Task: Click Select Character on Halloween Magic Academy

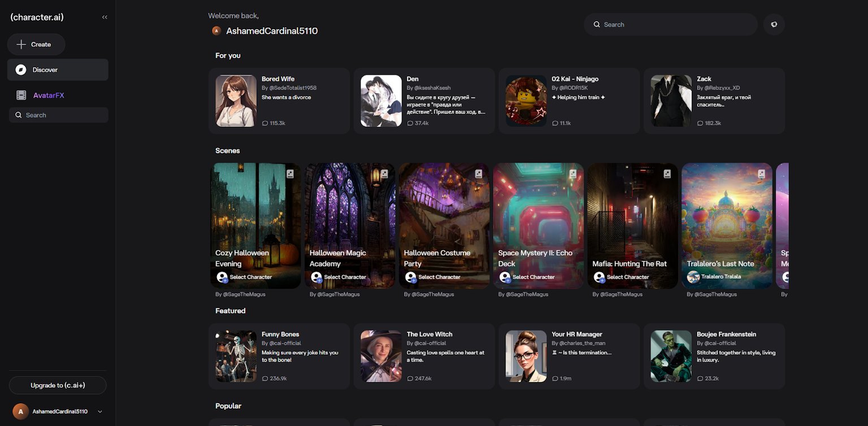Action: [x=345, y=277]
